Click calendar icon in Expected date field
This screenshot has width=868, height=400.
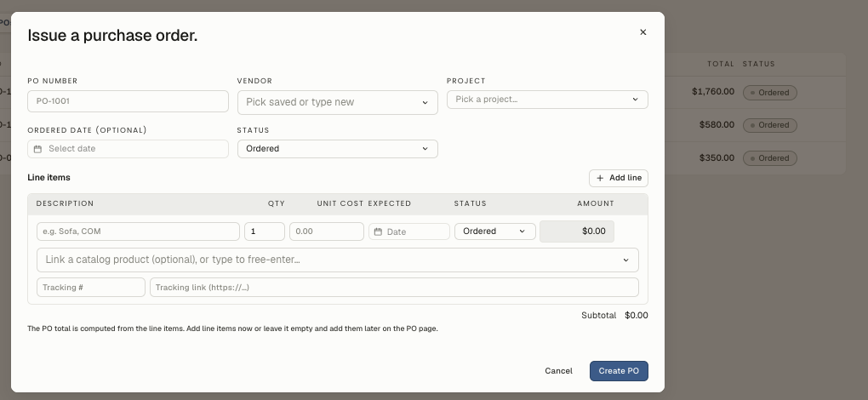(378, 231)
